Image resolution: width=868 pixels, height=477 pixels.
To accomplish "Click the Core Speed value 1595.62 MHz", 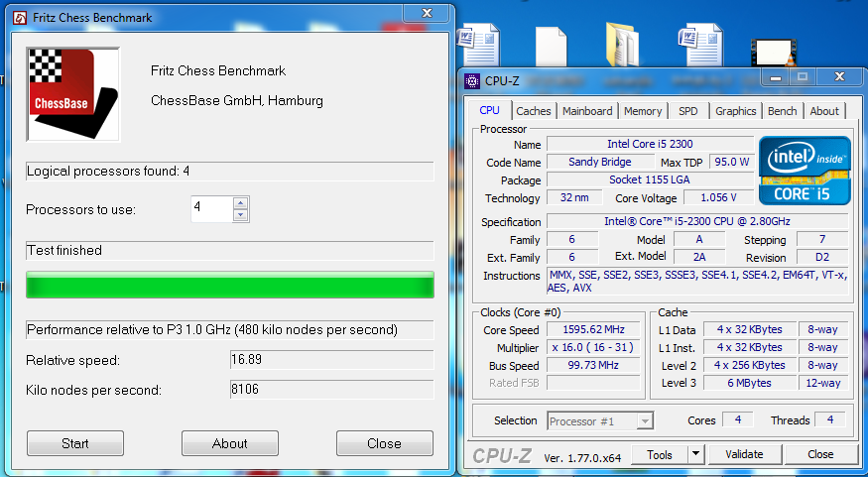I will click(593, 330).
